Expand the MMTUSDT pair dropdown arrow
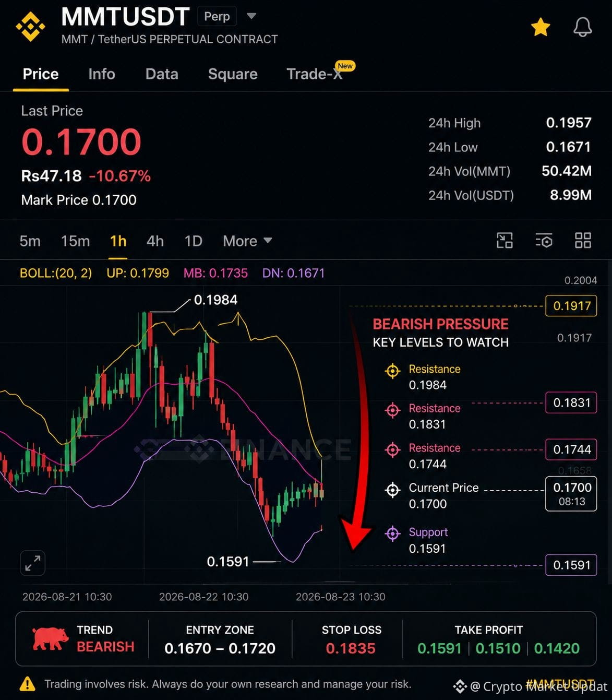The image size is (612, 700). 251,16
